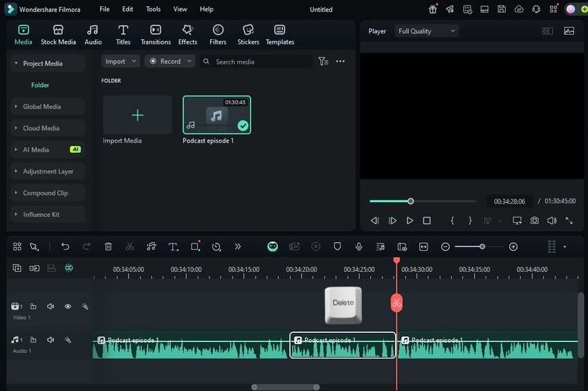This screenshot has height=391, width=588.
Task: Adjust the player progress slider handle
Action: click(411, 201)
